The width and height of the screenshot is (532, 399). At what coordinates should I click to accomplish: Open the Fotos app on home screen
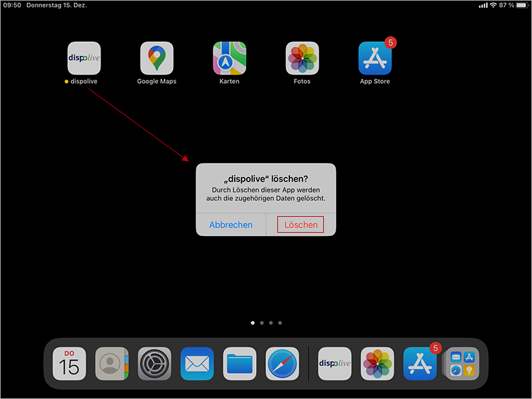pyautogui.click(x=302, y=58)
